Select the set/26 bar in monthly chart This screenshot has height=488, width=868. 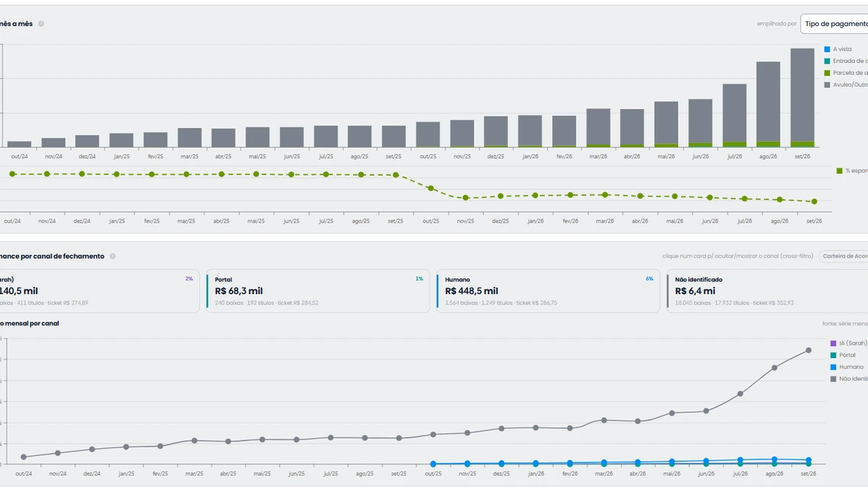click(802, 98)
